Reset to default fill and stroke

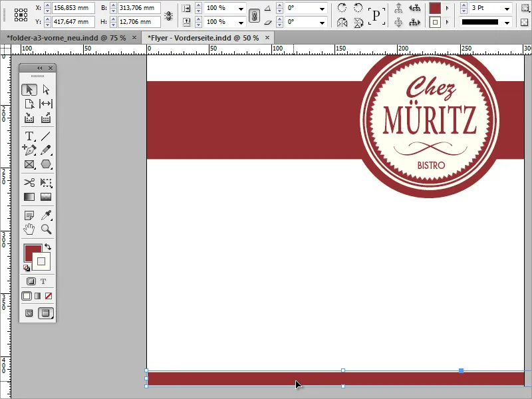[27, 268]
